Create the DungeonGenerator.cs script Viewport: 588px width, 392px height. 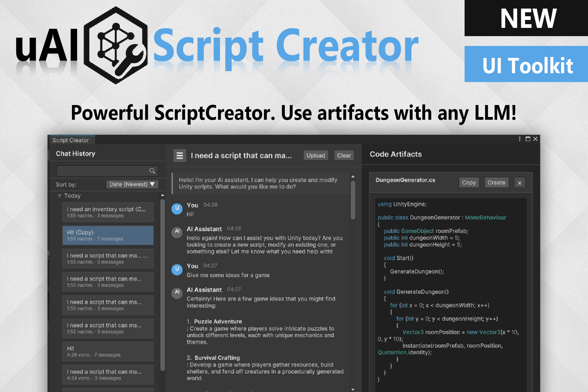pyautogui.click(x=496, y=183)
